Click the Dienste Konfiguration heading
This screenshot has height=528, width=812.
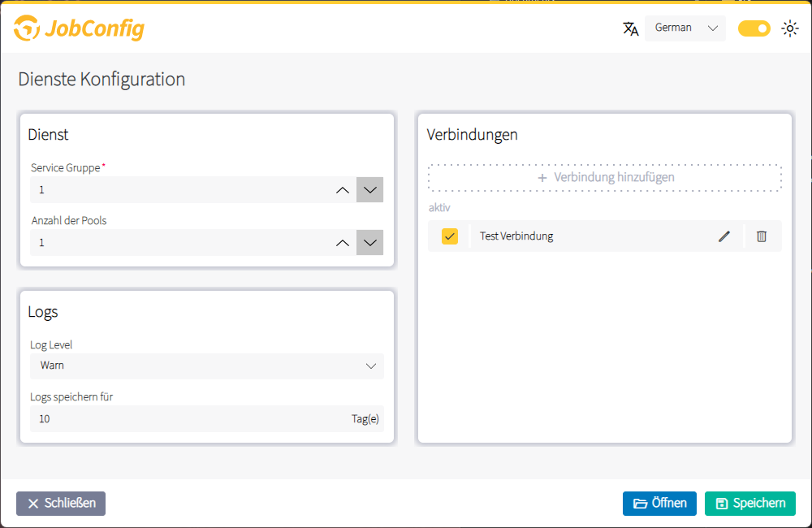[101, 80]
